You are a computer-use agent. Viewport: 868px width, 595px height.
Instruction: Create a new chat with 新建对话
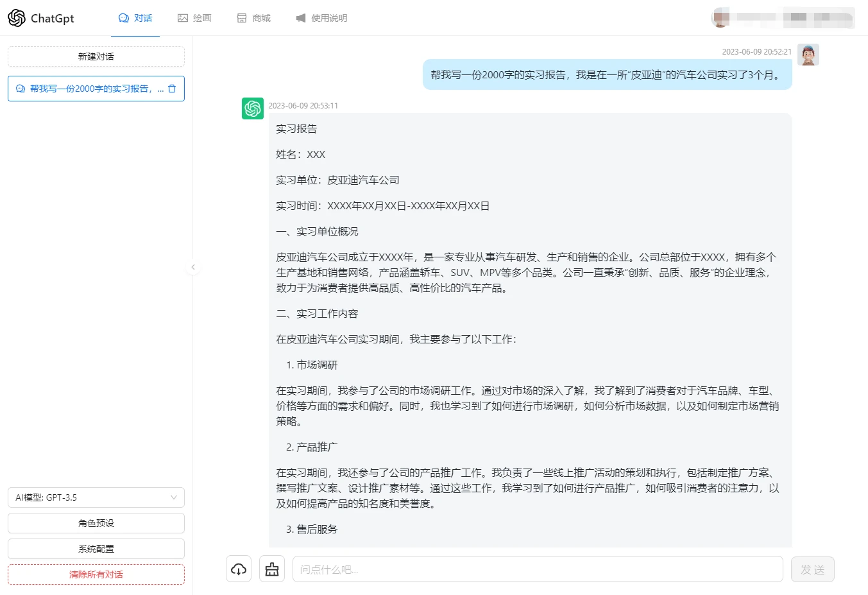(96, 56)
